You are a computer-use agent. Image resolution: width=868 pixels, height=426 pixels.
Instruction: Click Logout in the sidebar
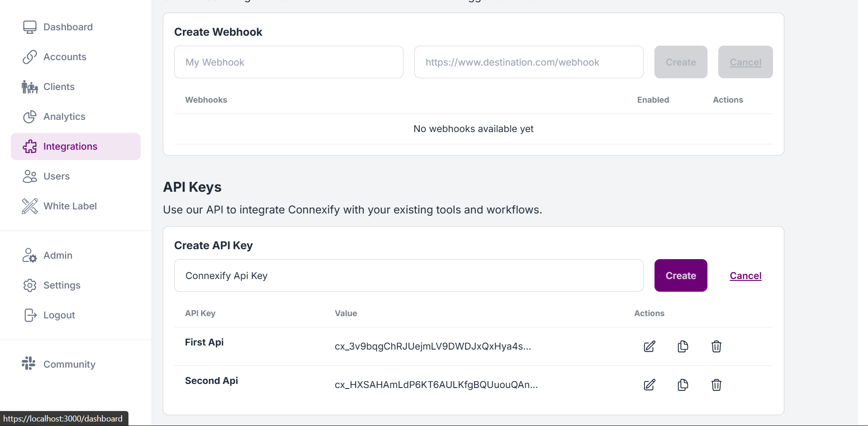pyautogui.click(x=59, y=315)
